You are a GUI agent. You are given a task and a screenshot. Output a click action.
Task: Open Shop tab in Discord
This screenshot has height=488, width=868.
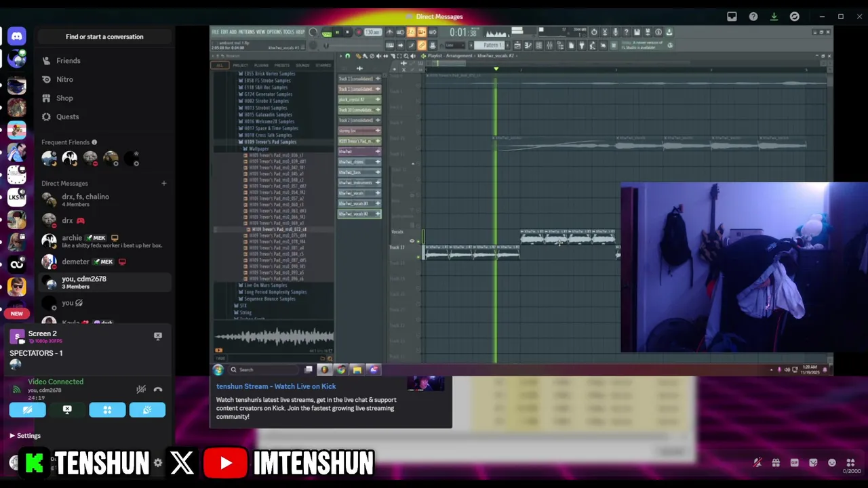point(104,98)
